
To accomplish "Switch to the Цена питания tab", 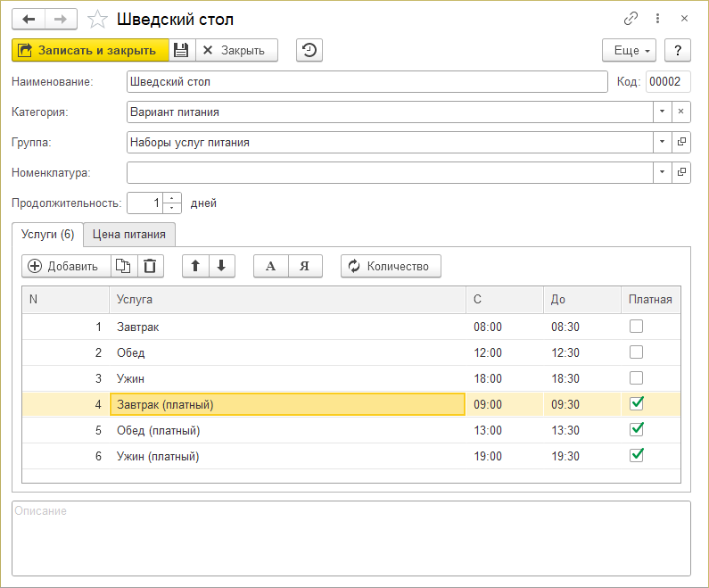I will tap(129, 235).
